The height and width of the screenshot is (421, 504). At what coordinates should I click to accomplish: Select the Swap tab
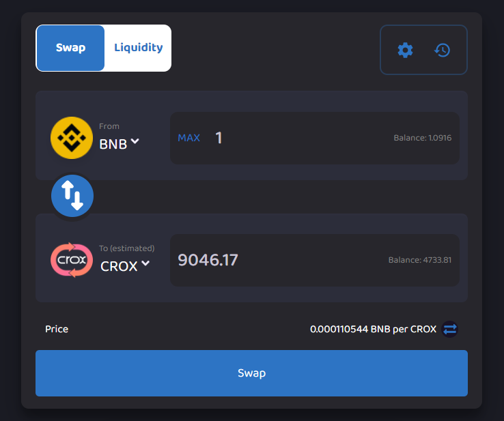(x=71, y=48)
